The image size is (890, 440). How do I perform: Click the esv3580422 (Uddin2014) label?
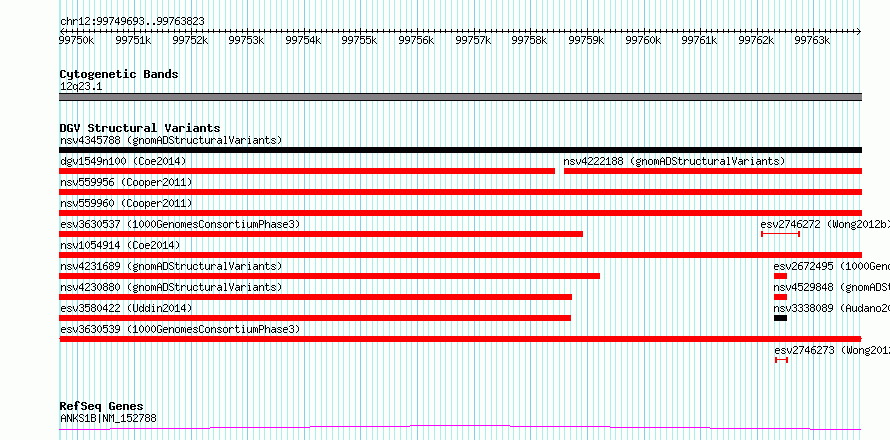[126, 308]
